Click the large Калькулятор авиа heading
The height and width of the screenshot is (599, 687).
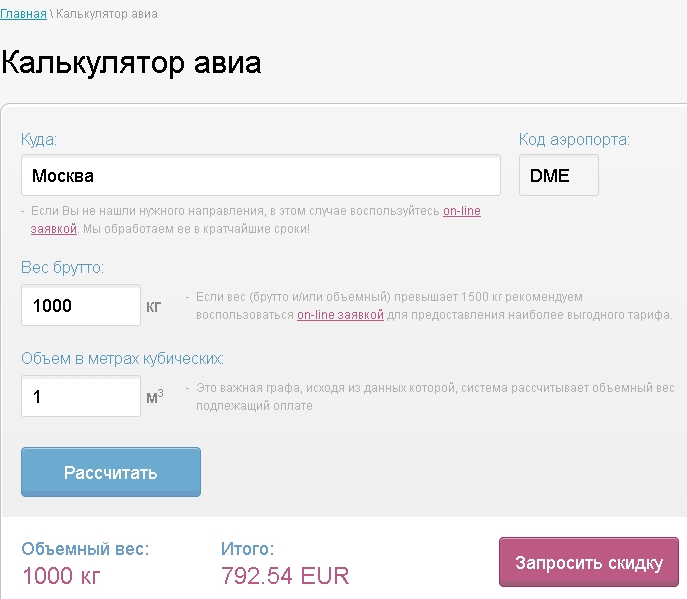pyautogui.click(x=131, y=62)
